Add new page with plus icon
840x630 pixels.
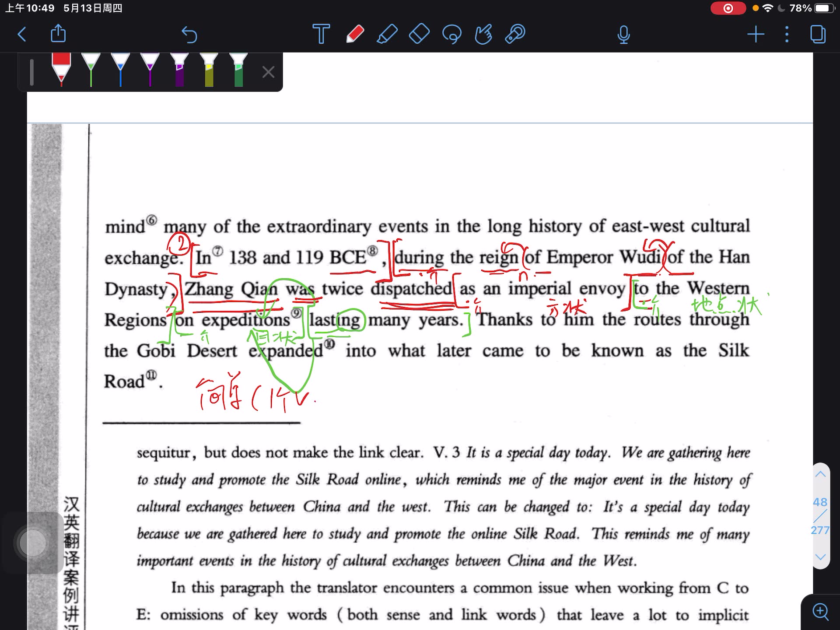pos(756,34)
